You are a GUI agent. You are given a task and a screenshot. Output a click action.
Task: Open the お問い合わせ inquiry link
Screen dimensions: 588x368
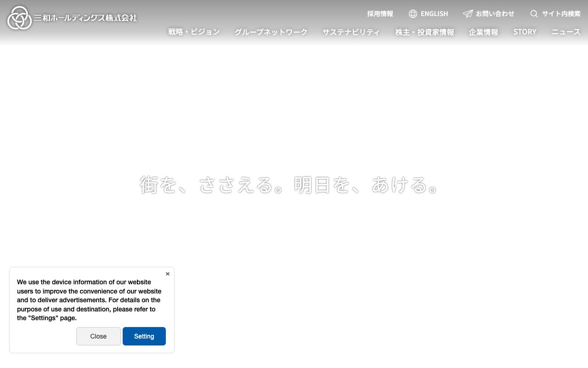pyautogui.click(x=495, y=14)
